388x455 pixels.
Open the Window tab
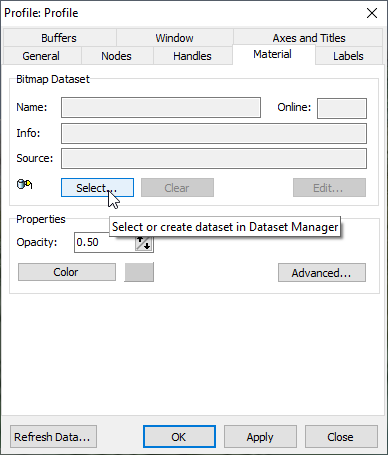pyautogui.click(x=174, y=38)
